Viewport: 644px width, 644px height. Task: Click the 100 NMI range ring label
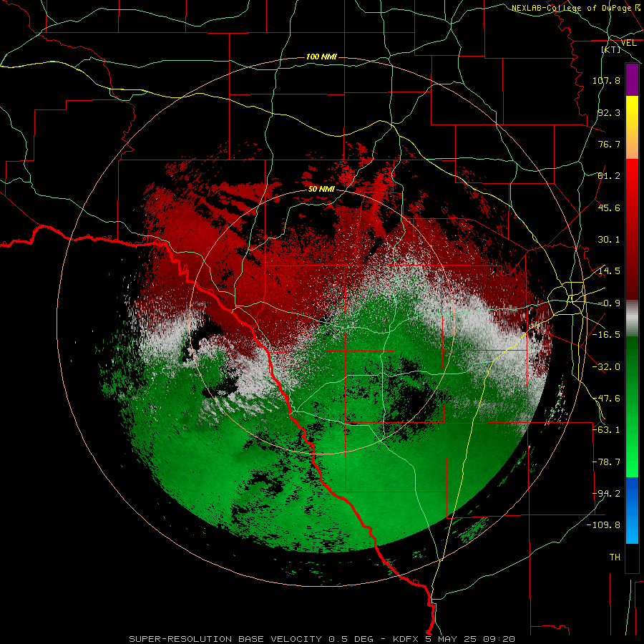pos(321,57)
